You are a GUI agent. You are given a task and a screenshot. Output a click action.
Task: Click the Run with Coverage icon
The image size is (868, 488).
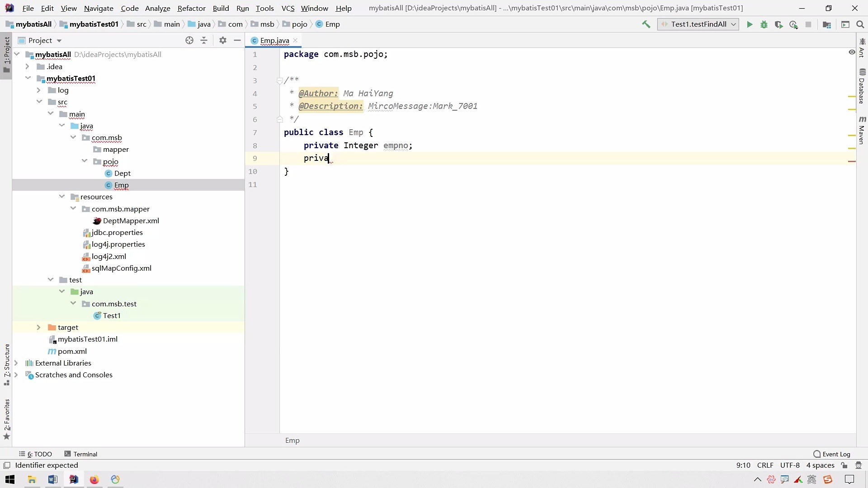[778, 24]
